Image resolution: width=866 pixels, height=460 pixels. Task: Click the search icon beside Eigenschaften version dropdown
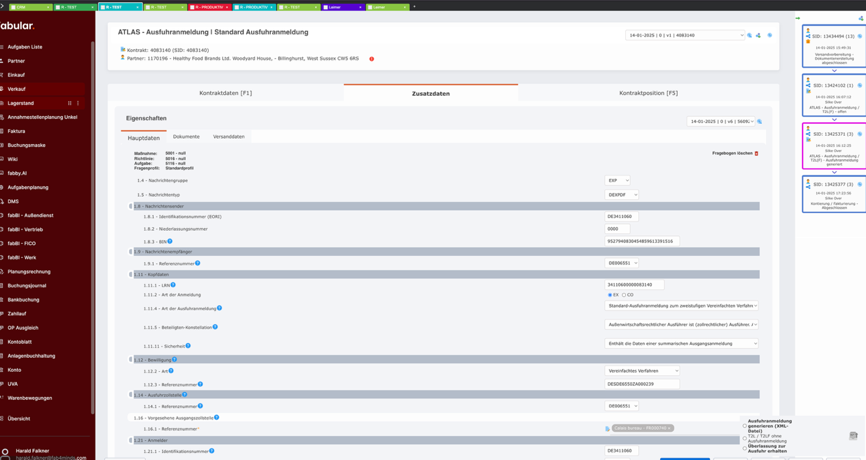coord(759,121)
